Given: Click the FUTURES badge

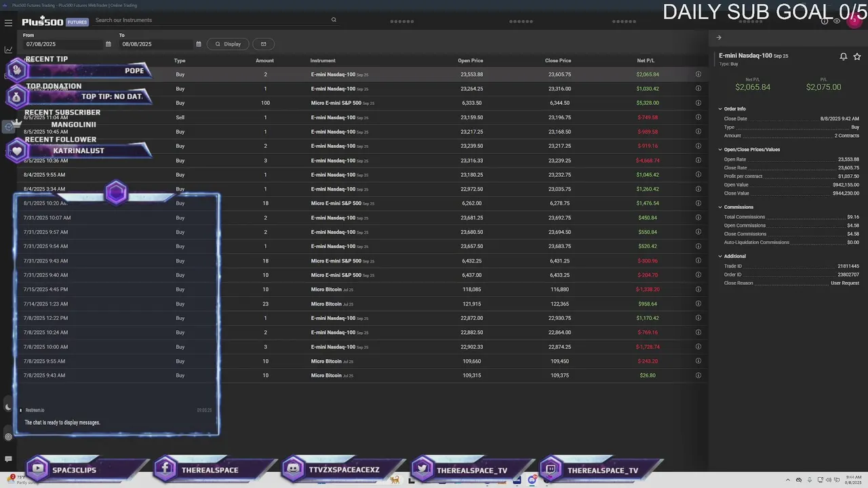Looking at the screenshot, I should click(77, 22).
